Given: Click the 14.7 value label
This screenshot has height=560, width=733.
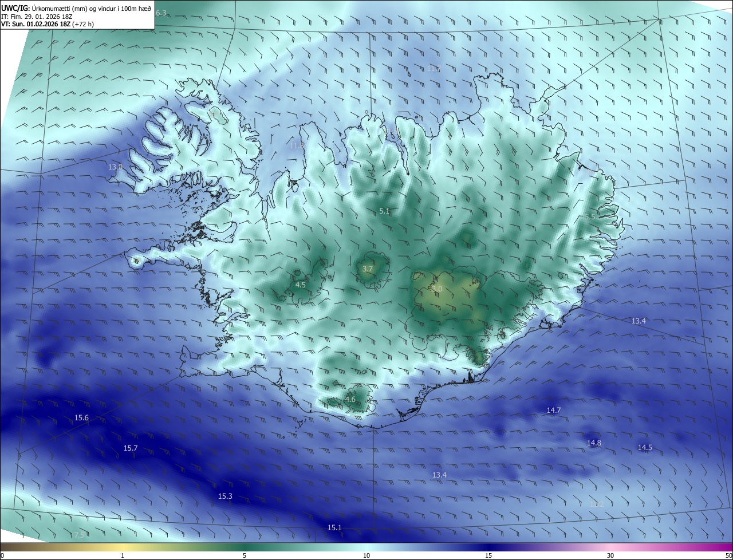Looking at the screenshot, I should [x=554, y=410].
